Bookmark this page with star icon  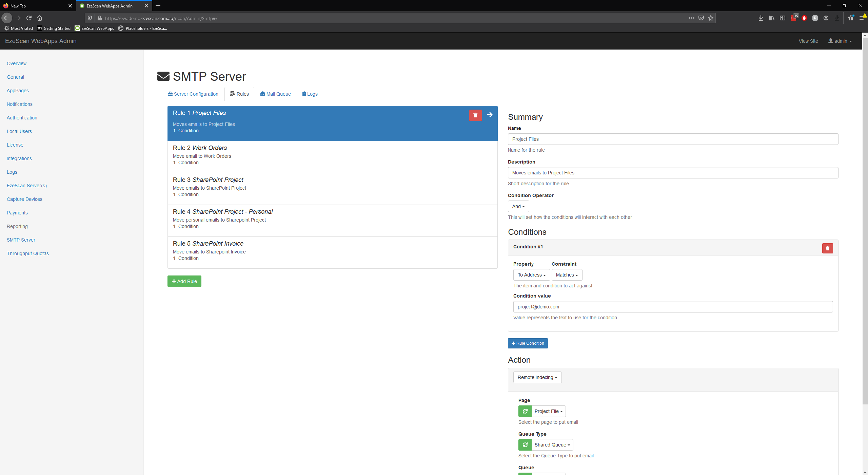711,18
